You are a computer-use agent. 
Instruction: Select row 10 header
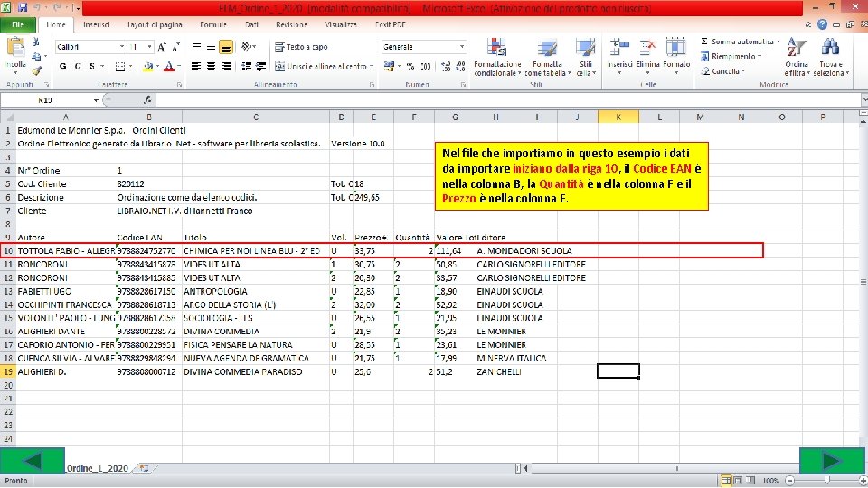point(8,250)
